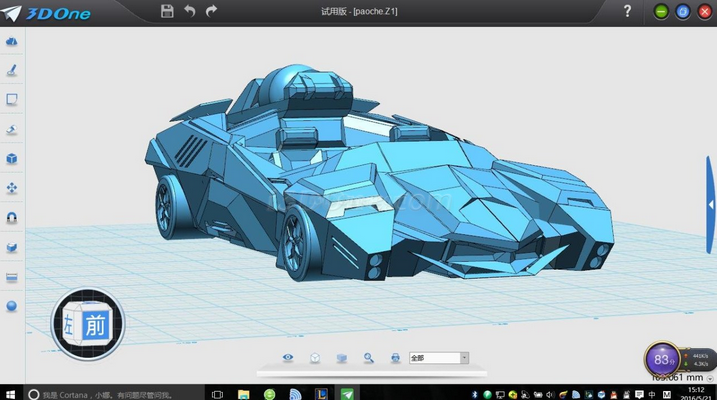Toggle visibility with the eye icon
The height and width of the screenshot is (402, 719).
coord(288,358)
